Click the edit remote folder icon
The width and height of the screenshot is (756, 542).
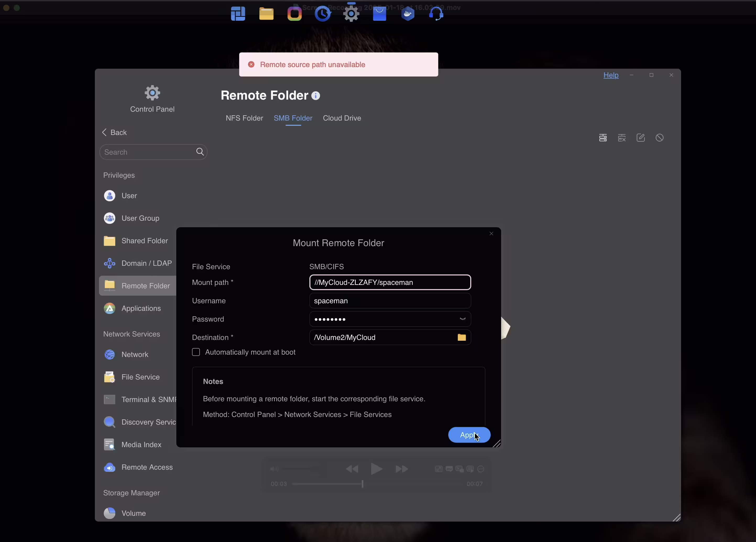(641, 138)
